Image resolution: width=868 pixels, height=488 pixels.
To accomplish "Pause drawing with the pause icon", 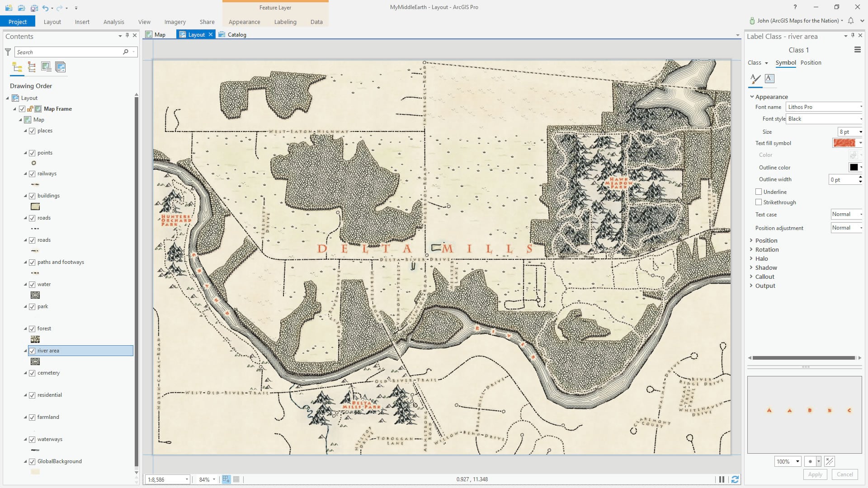I will 722,479.
